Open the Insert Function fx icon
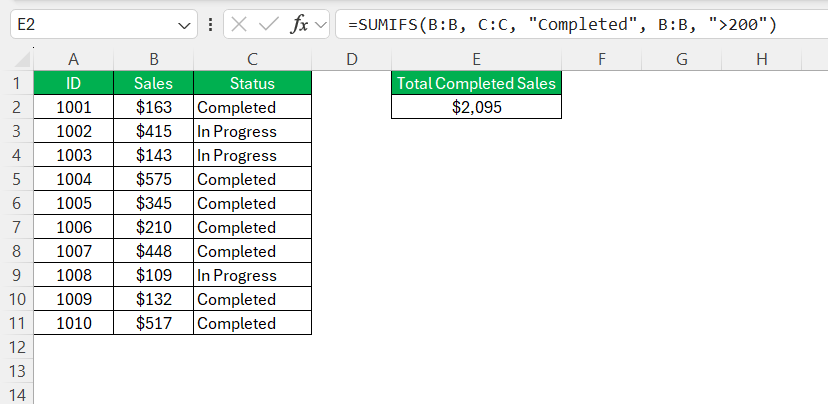The image size is (828, 404). point(299,24)
